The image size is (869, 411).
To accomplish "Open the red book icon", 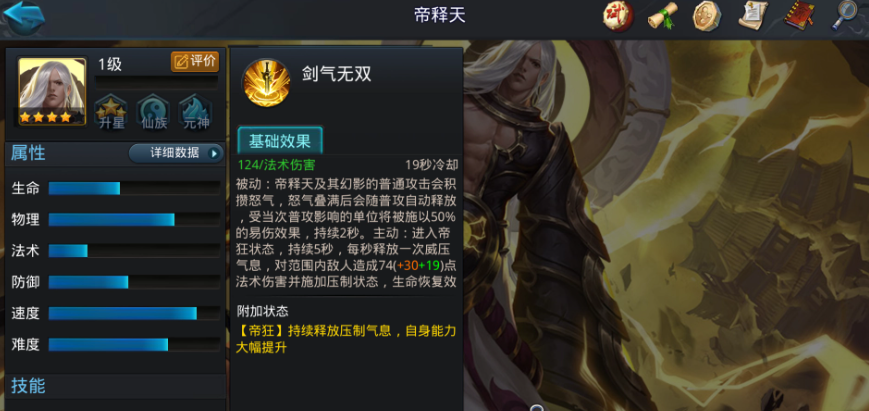I will (x=799, y=16).
